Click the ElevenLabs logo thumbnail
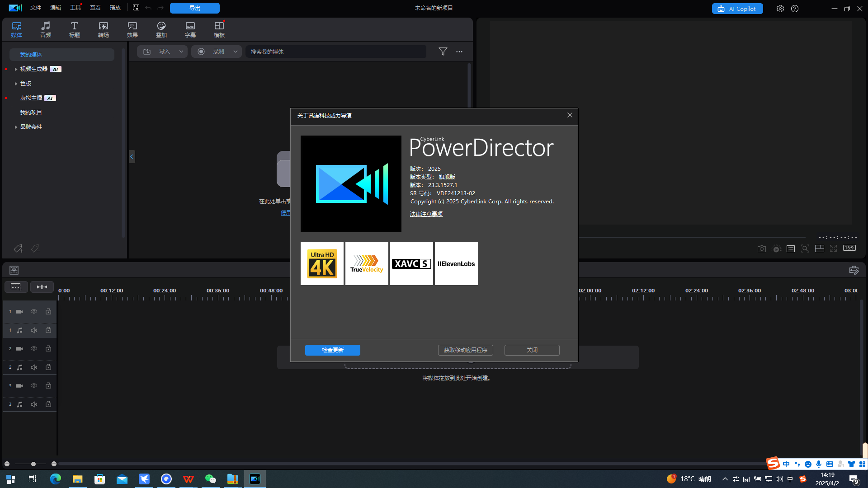The height and width of the screenshot is (488, 868). tap(456, 263)
